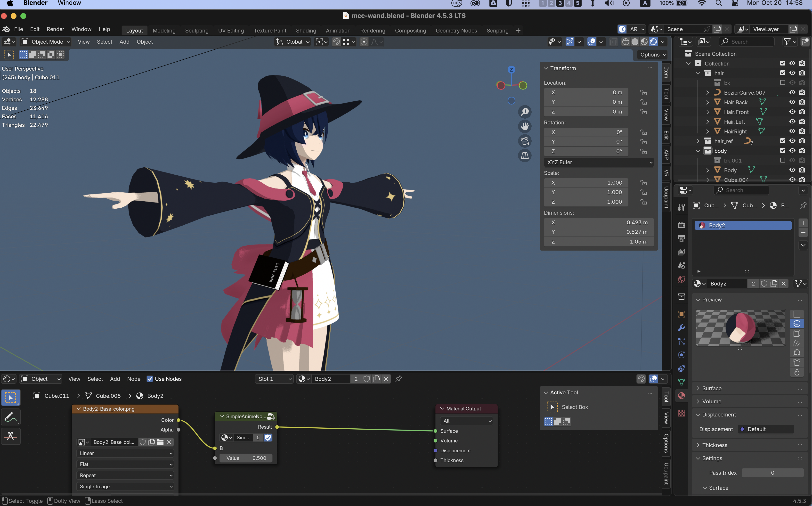Toggle lock on Scale Z
The height and width of the screenshot is (506, 812).
[643, 202]
